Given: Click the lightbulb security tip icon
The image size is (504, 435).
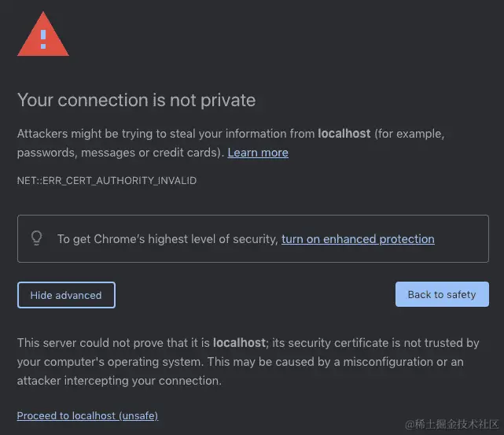Looking at the screenshot, I should click(36, 238).
